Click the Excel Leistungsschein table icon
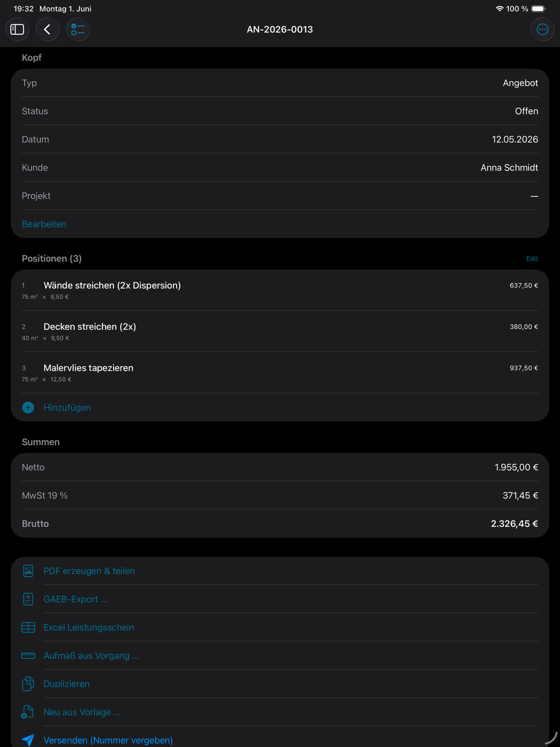This screenshot has height=747, width=560. click(x=28, y=627)
